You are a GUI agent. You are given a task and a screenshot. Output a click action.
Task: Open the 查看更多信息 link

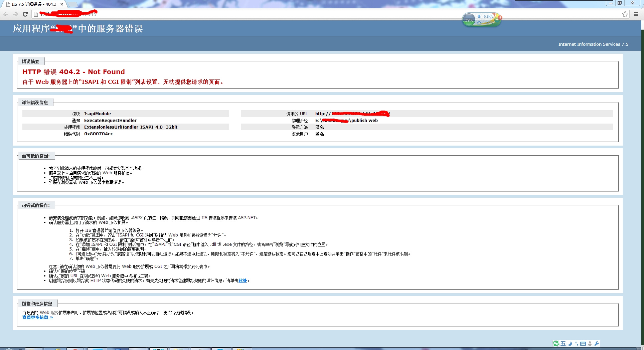pos(37,317)
